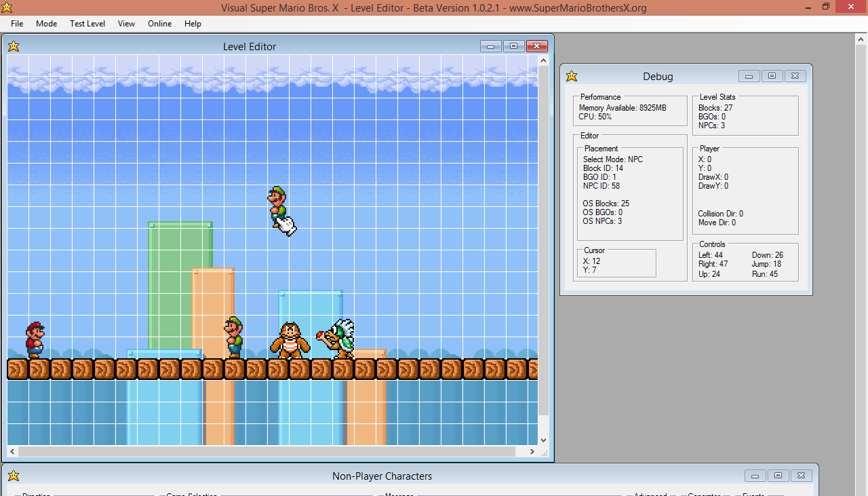The width and height of the screenshot is (868, 496).
Task: Close the Non-Player Characters window
Action: coord(801,476)
